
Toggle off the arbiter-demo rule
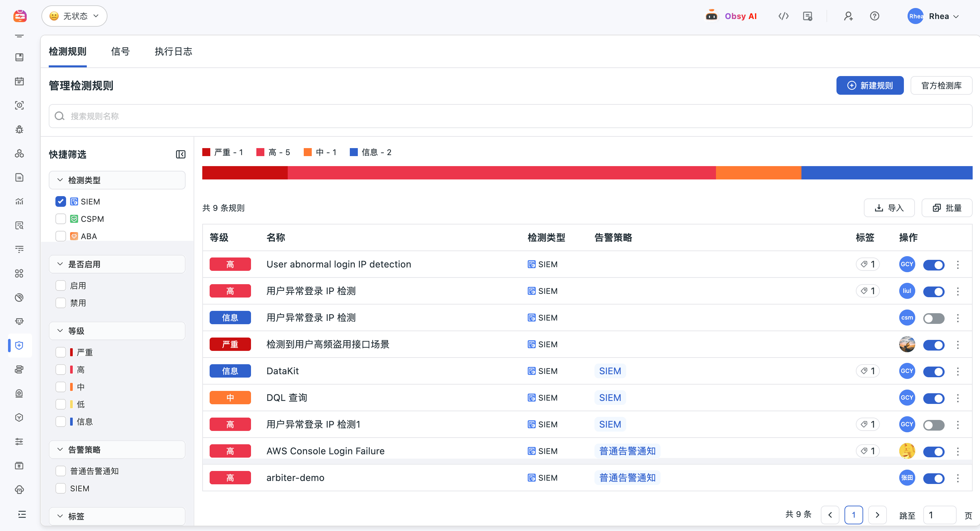[x=934, y=478]
